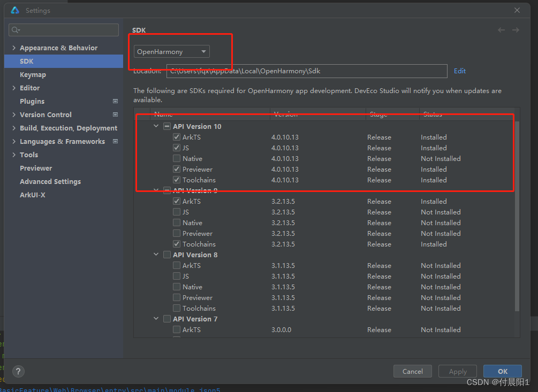The image size is (538, 392).
Task: Click the project-level icon beside Plugins
Action: coord(115,101)
